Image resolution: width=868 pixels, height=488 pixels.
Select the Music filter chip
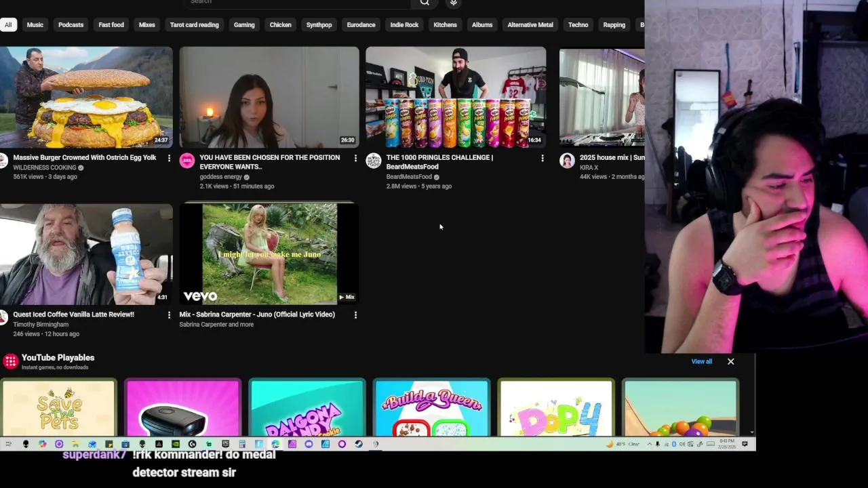tap(35, 25)
